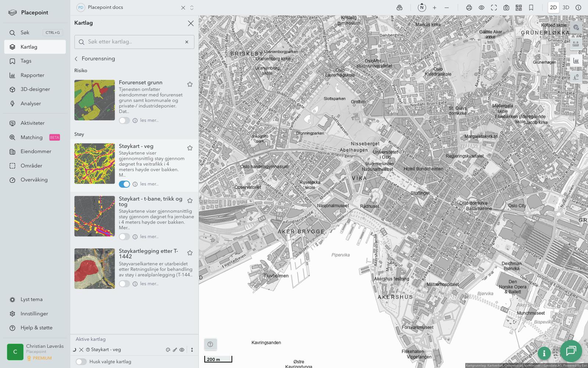588x368 pixels.
Task: Open the chat support bubble
Action: coord(571,351)
